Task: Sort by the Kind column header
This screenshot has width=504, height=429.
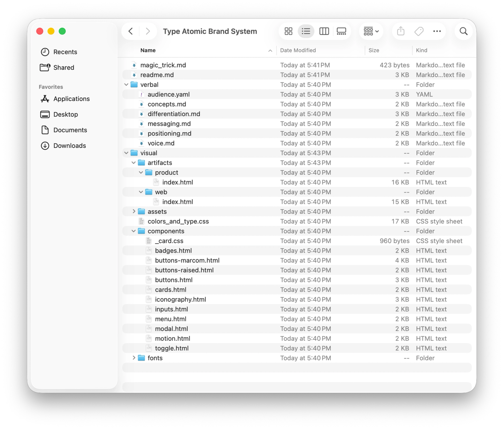Action: tap(421, 50)
